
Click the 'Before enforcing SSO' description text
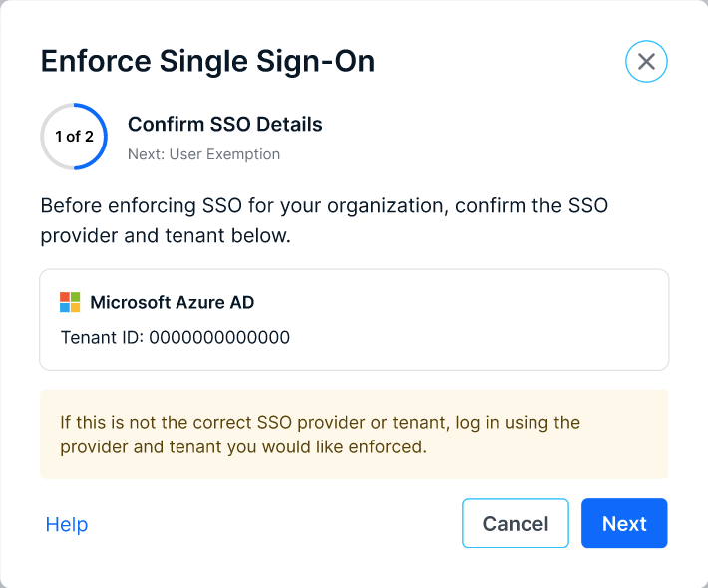pyautogui.click(x=324, y=207)
